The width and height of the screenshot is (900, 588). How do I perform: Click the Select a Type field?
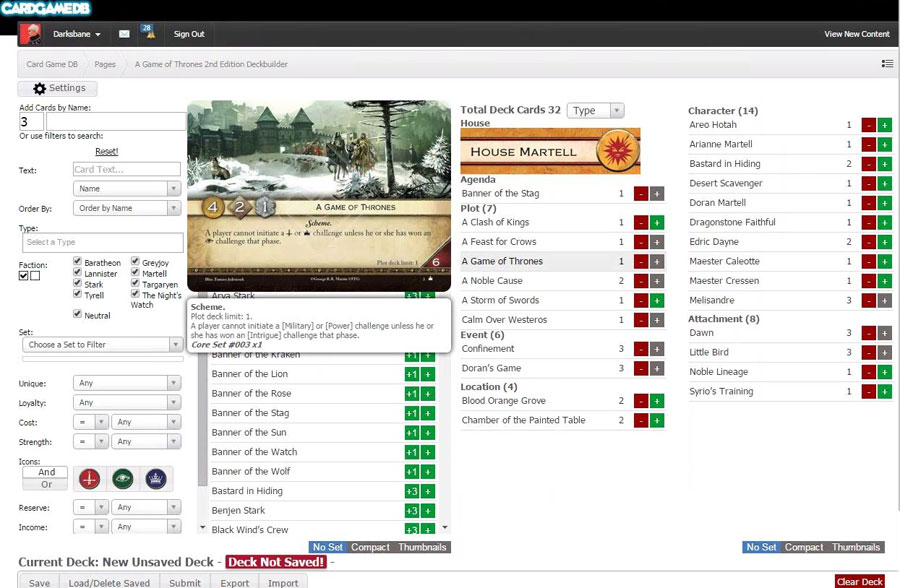point(103,242)
